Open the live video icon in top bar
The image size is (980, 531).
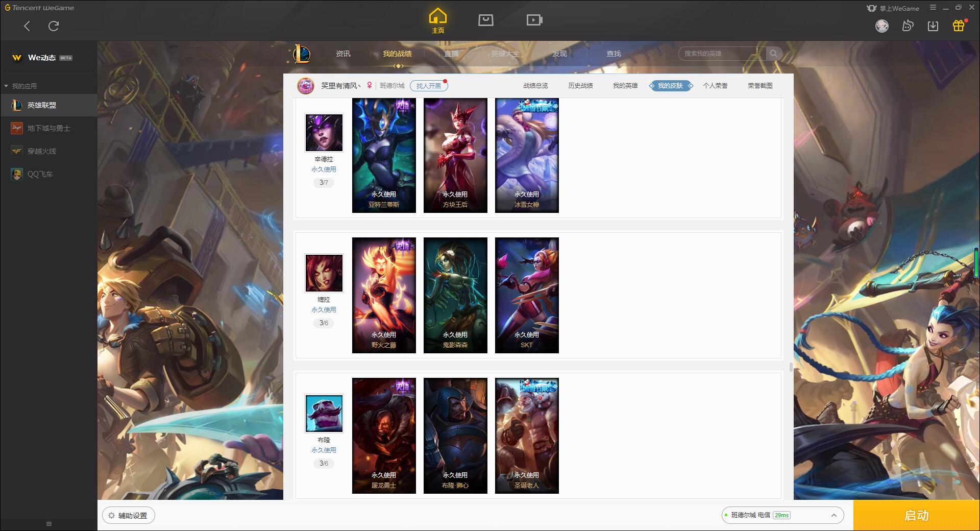534,20
